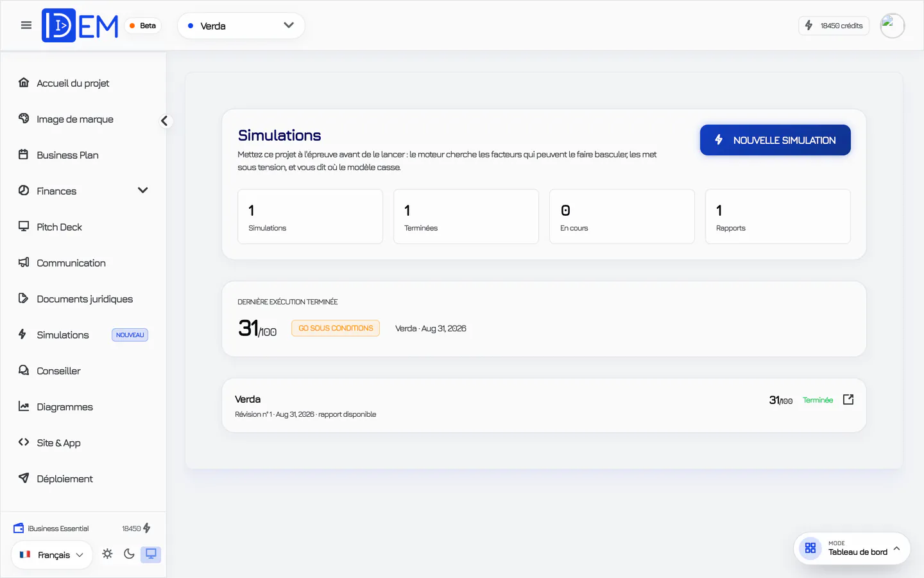The image size is (924, 578).
Task: Open Diagrammes page
Action: point(65,407)
